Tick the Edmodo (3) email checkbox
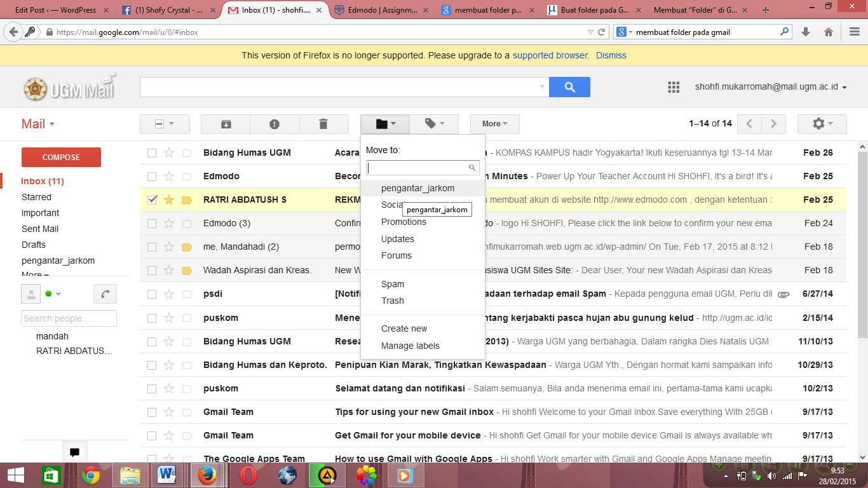 pos(152,223)
